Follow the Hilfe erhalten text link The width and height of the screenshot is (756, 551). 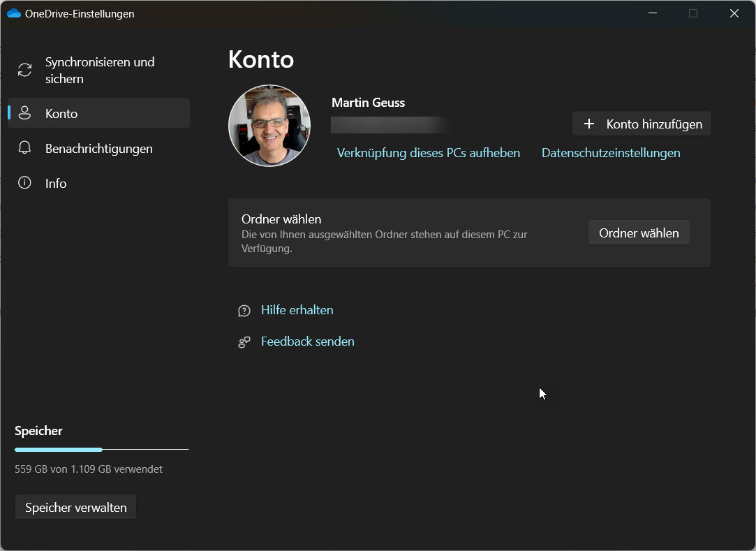297,310
